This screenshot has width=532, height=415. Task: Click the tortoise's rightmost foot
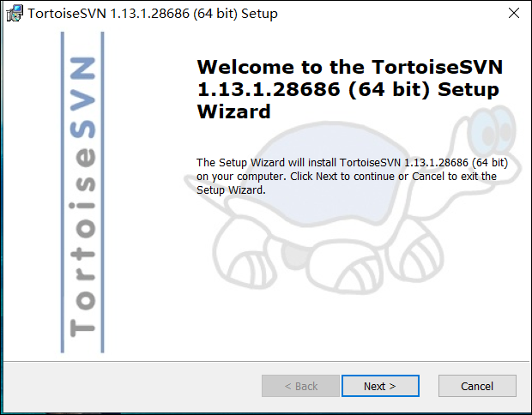[x=422, y=256]
